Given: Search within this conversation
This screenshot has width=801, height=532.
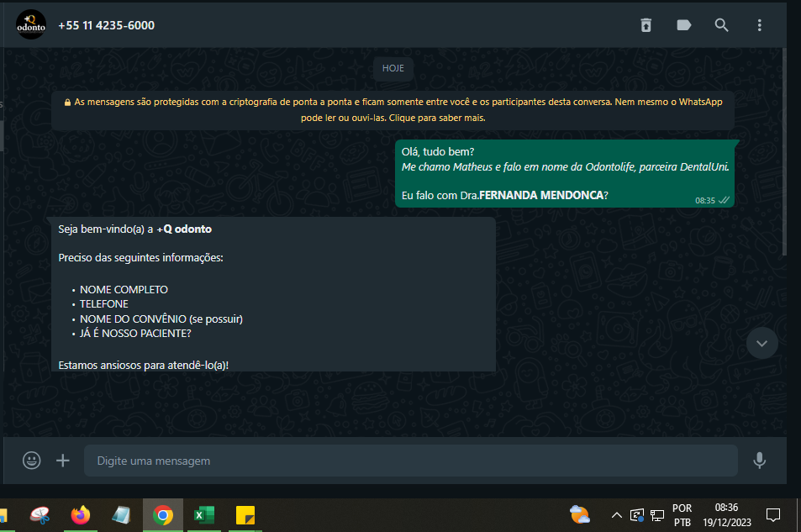Looking at the screenshot, I should coord(721,25).
